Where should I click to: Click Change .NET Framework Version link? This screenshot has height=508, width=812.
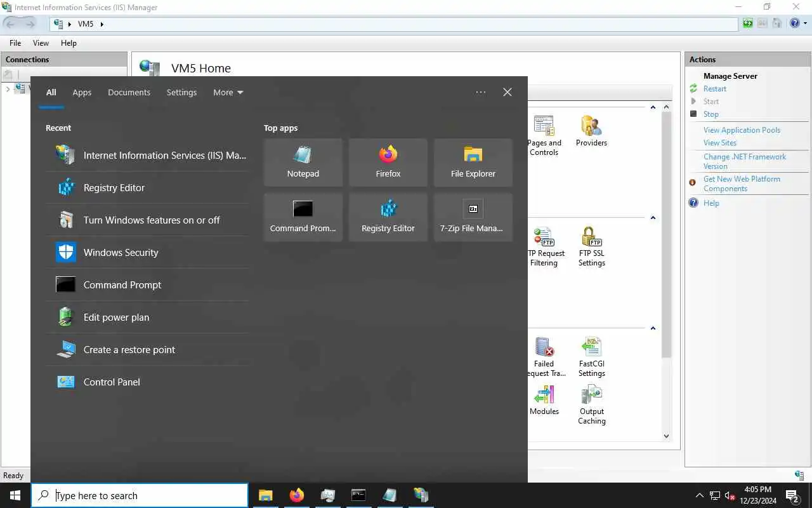tap(745, 161)
